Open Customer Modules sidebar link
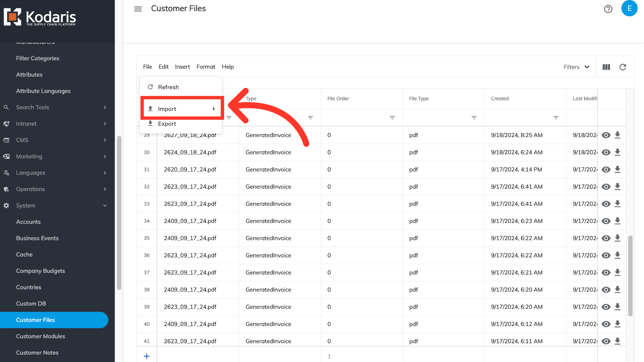Viewport: 644px width, 362px height. click(41, 336)
